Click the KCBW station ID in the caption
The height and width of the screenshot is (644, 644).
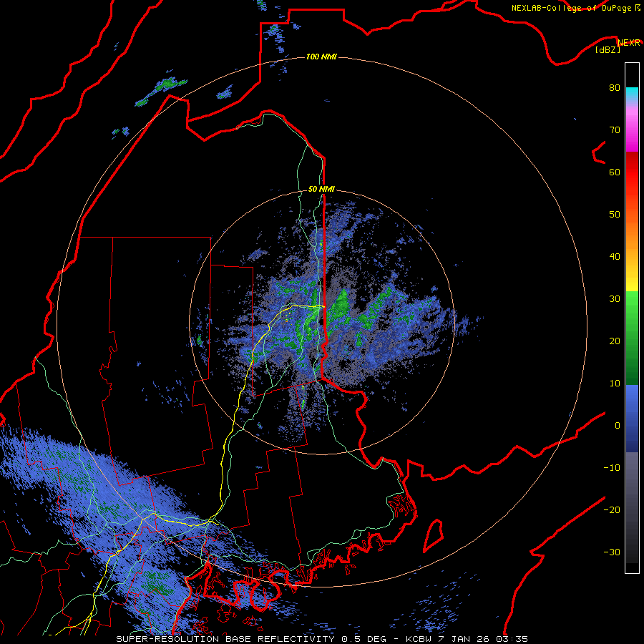coord(419,639)
